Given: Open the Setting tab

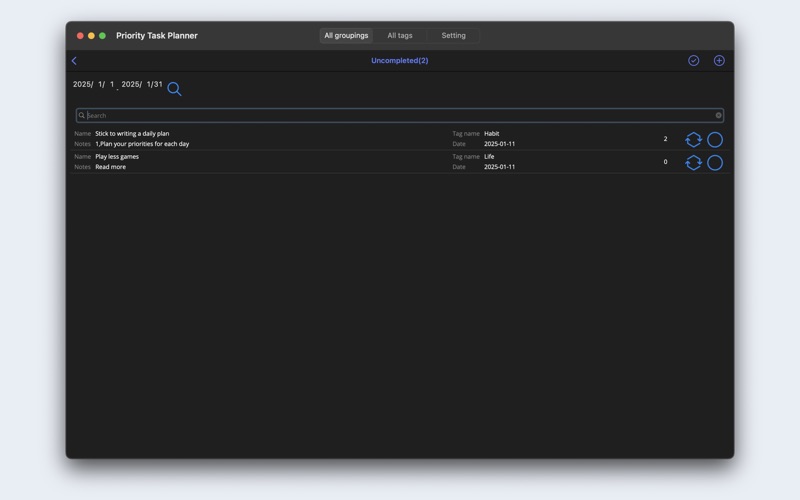Looking at the screenshot, I should pos(453,36).
